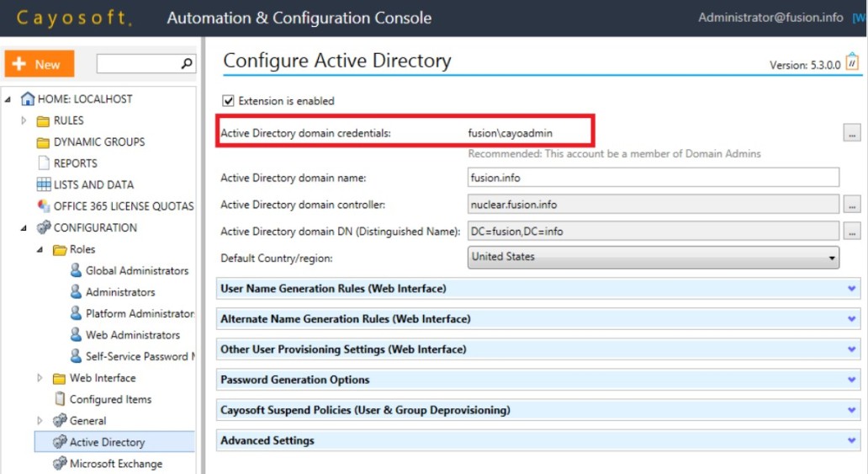Select the Global Administrators user icon
Viewport: 868px width, 474px height.
tap(76, 270)
